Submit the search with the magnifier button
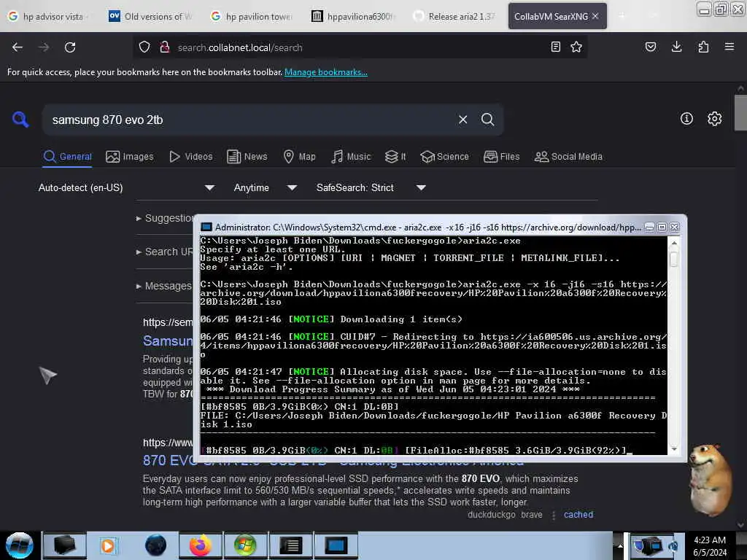The width and height of the screenshot is (747, 560). click(487, 120)
